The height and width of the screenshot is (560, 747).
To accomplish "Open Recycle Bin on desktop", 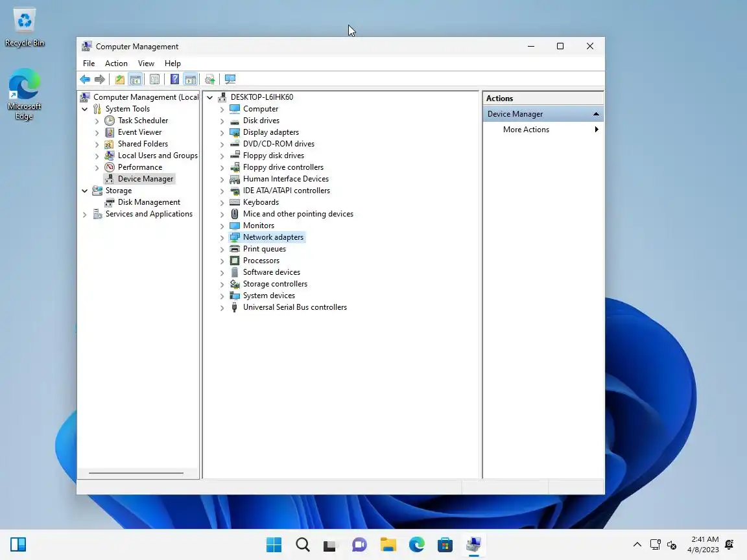I will (x=24, y=27).
